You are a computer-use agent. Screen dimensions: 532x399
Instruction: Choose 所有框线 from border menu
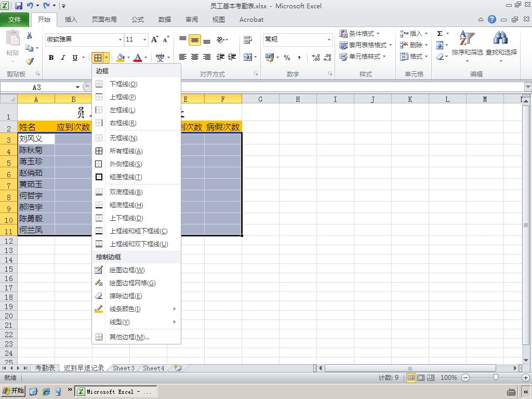coord(137,151)
